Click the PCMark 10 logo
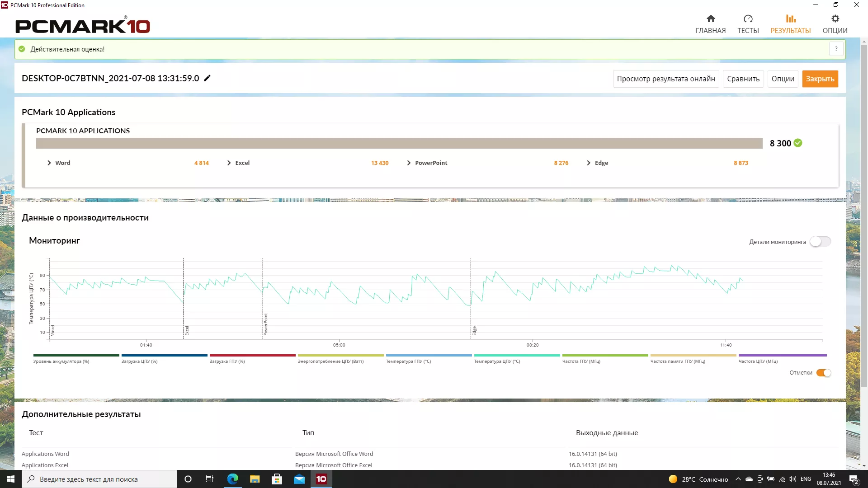This screenshot has height=488, width=868. click(x=83, y=25)
